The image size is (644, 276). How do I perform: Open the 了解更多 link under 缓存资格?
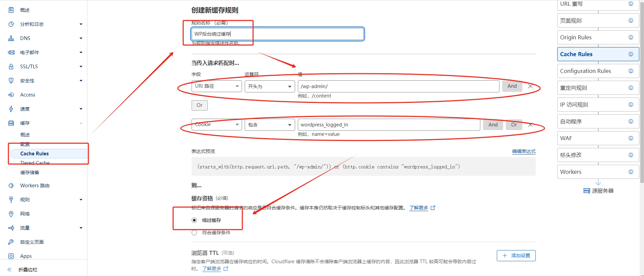click(419, 208)
